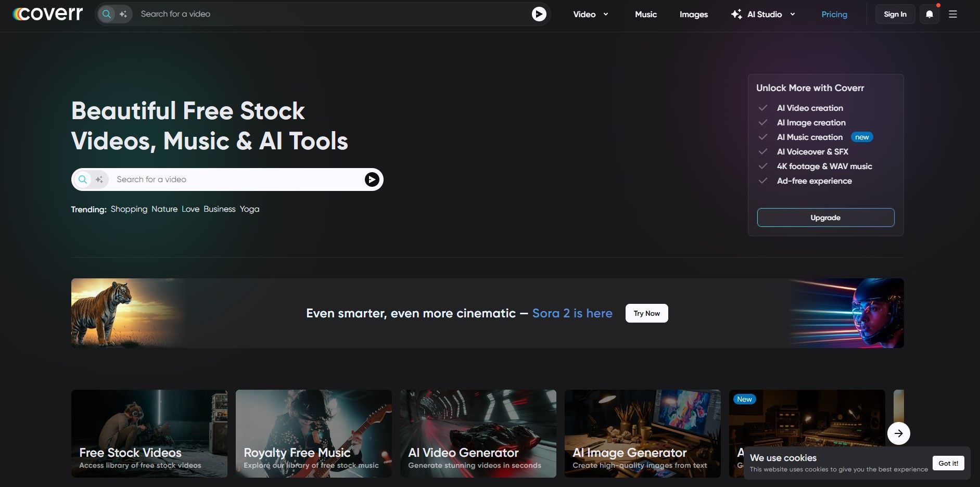Image resolution: width=980 pixels, height=487 pixels.
Task: Expand the Video dropdown menu
Action: click(590, 15)
